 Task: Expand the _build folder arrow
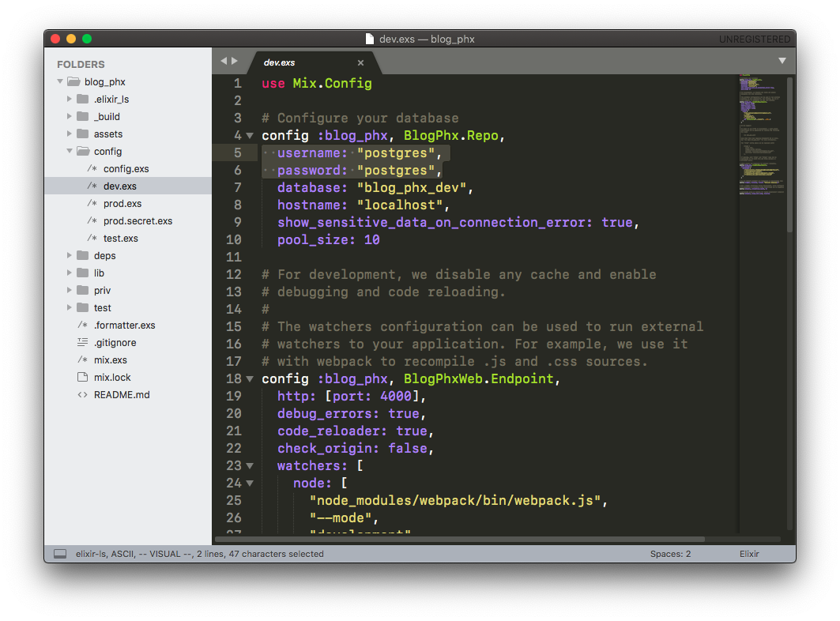point(69,116)
